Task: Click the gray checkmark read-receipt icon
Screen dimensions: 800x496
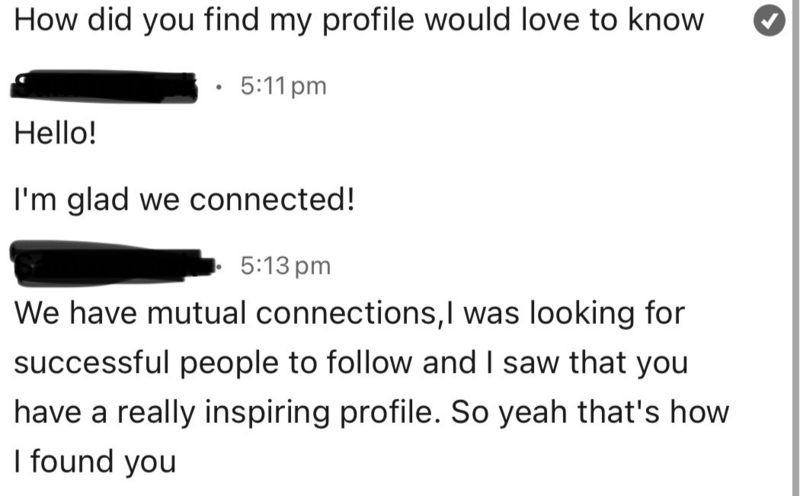Action: pos(769,20)
